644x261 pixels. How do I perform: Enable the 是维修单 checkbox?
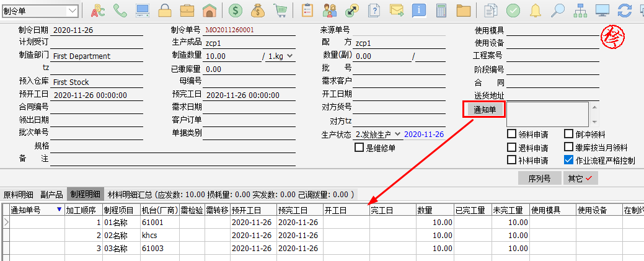pyautogui.click(x=359, y=148)
